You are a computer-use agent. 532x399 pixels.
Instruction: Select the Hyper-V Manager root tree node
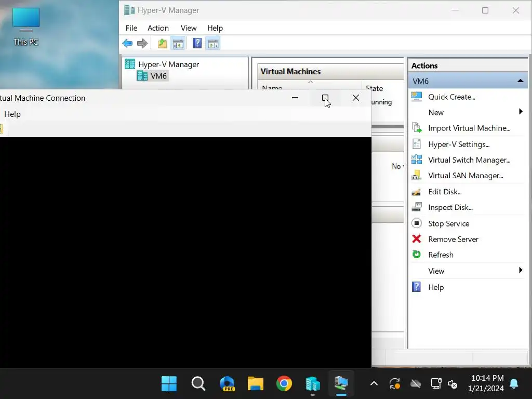click(x=169, y=64)
